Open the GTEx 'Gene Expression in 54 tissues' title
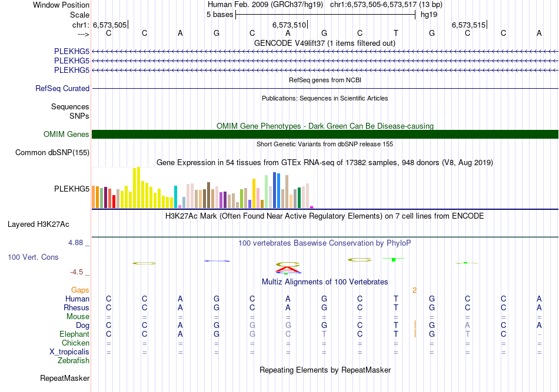 coord(325,163)
